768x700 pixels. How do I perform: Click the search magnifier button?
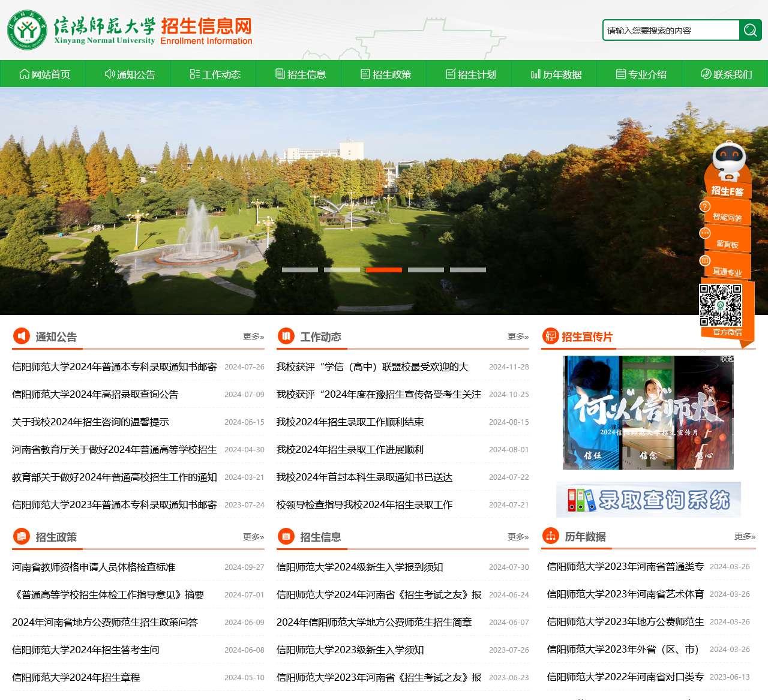click(x=750, y=30)
